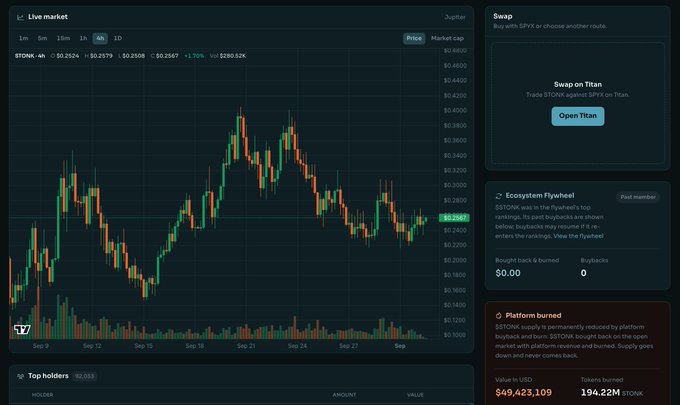Open the View the flywheel link
Viewport: 680px width, 405px height.
click(x=578, y=236)
